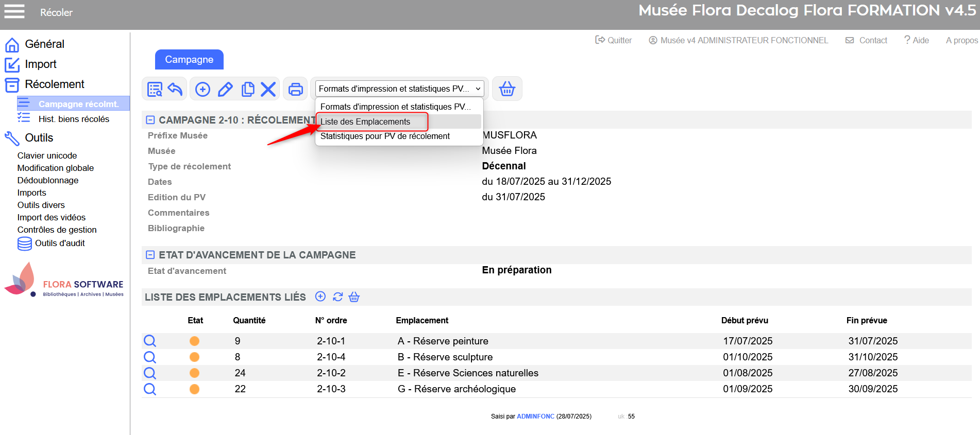
Task: View details of Réserve peinture row
Action: [x=150, y=341]
